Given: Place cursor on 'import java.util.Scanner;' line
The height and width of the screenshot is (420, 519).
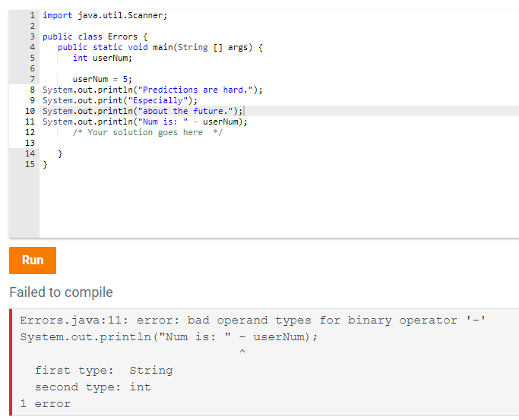Looking at the screenshot, I should click(105, 15).
